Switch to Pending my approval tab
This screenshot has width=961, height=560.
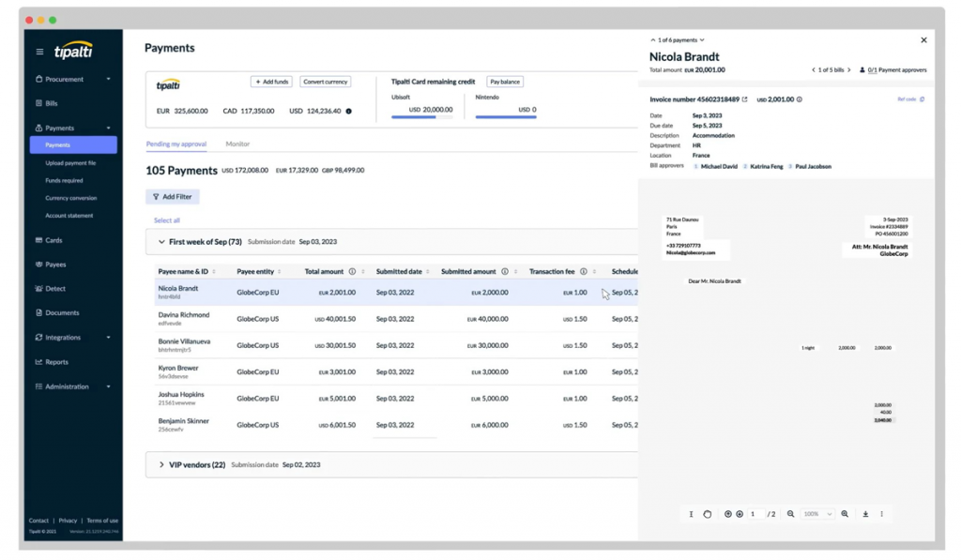[175, 144]
